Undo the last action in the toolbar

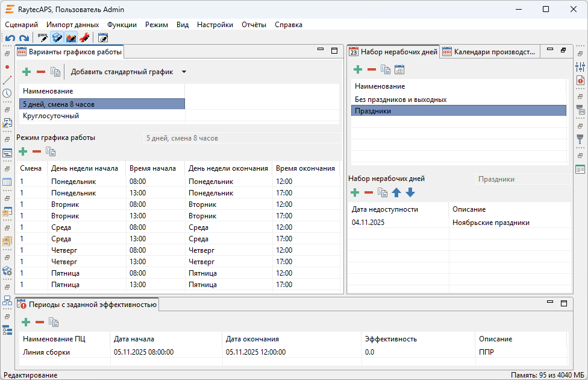(x=10, y=38)
